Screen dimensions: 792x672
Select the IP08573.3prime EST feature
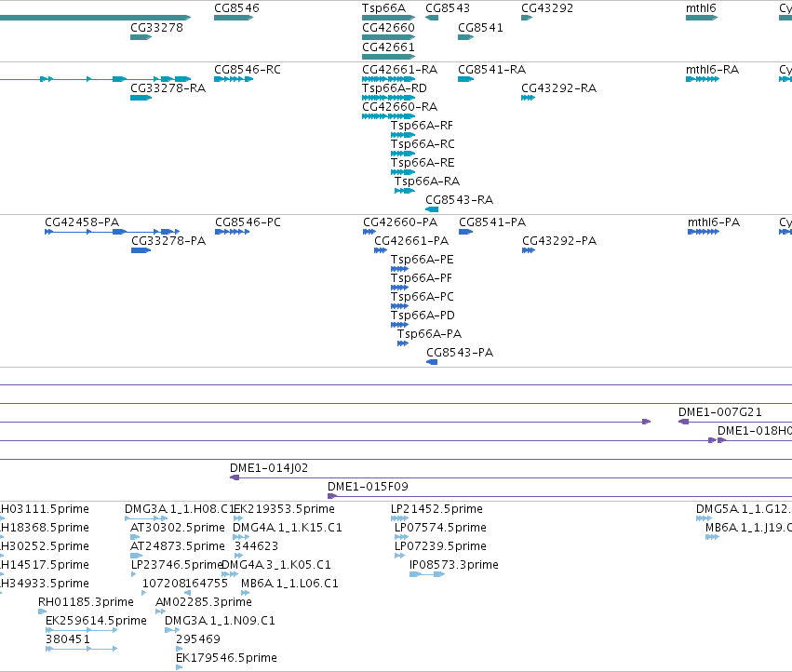pyautogui.click(x=427, y=574)
